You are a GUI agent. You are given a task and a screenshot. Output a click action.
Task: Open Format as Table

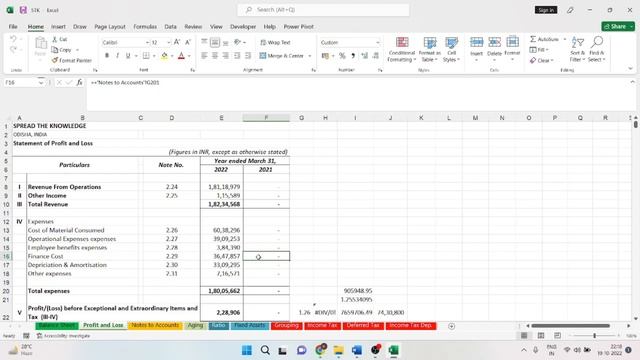coord(429,49)
